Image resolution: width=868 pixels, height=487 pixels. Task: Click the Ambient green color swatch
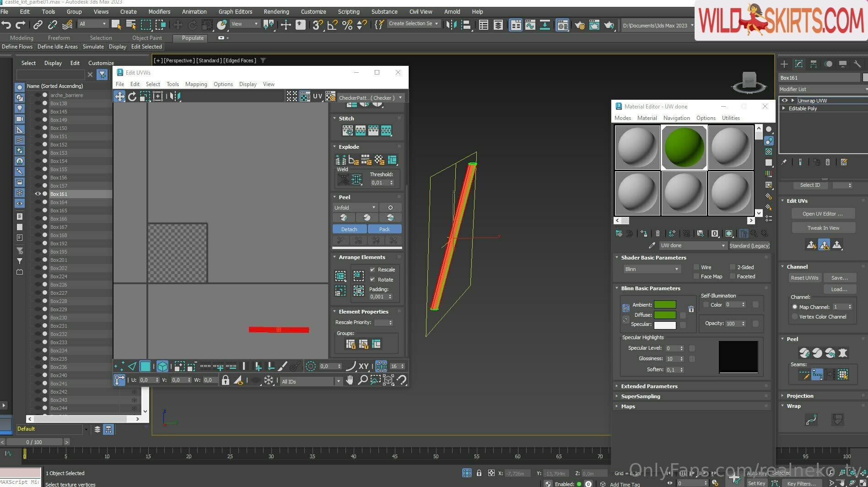(665, 305)
